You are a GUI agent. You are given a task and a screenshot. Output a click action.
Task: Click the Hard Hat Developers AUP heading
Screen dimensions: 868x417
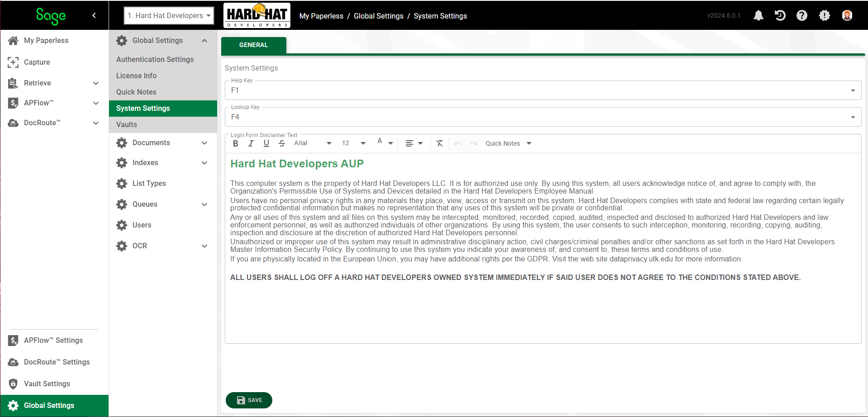(297, 164)
